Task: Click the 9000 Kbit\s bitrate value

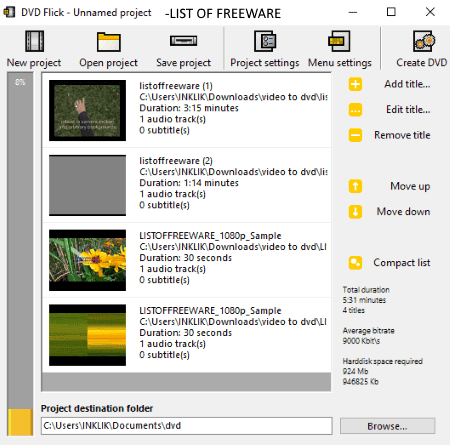Action: [x=361, y=341]
